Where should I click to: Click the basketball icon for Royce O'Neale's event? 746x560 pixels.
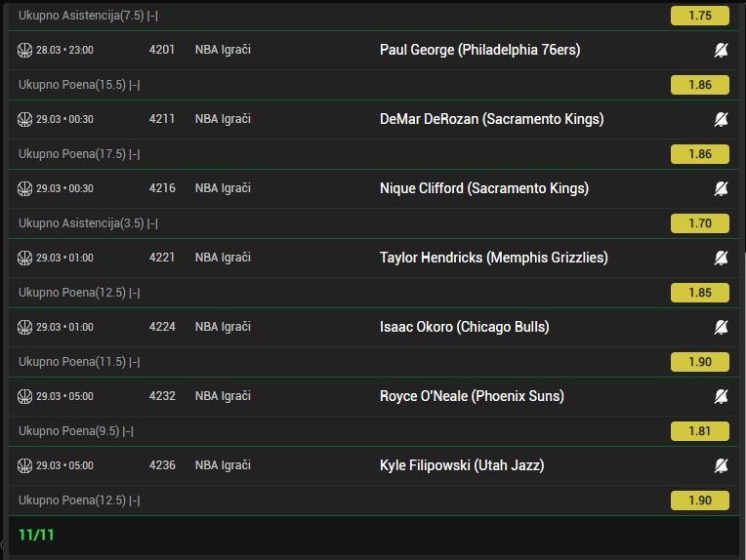click(25, 396)
